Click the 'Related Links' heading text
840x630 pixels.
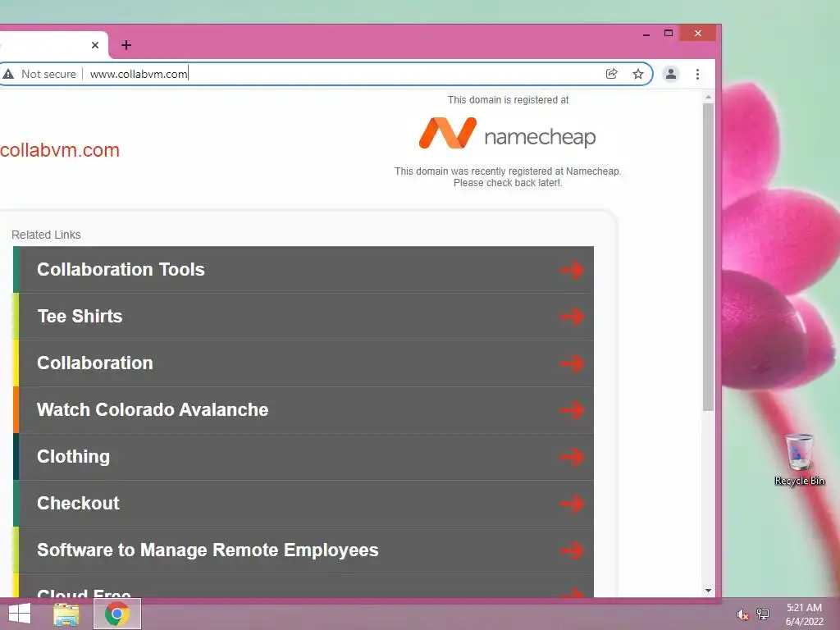click(46, 235)
